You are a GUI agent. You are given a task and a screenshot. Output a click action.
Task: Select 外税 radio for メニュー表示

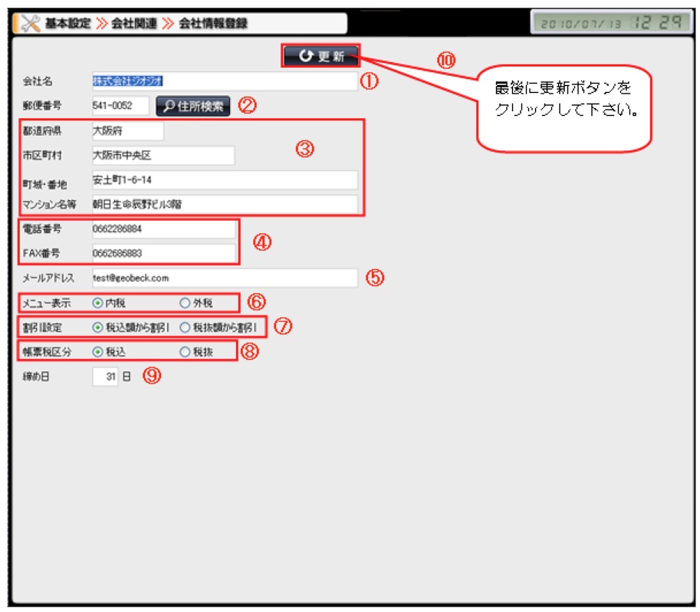[184, 303]
